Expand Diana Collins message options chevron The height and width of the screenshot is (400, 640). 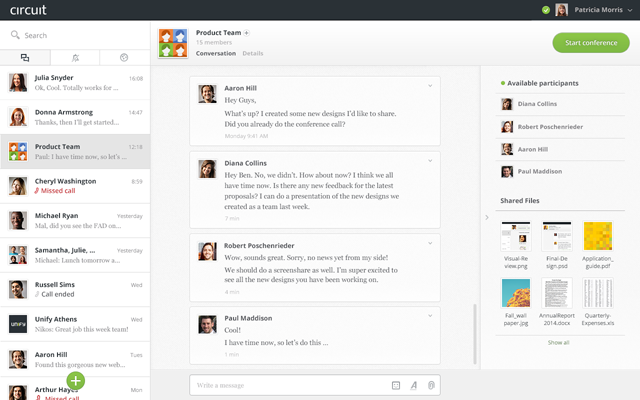tap(430, 161)
